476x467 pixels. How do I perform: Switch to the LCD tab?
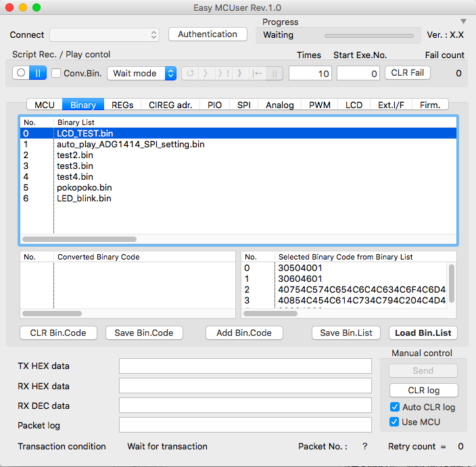(354, 105)
